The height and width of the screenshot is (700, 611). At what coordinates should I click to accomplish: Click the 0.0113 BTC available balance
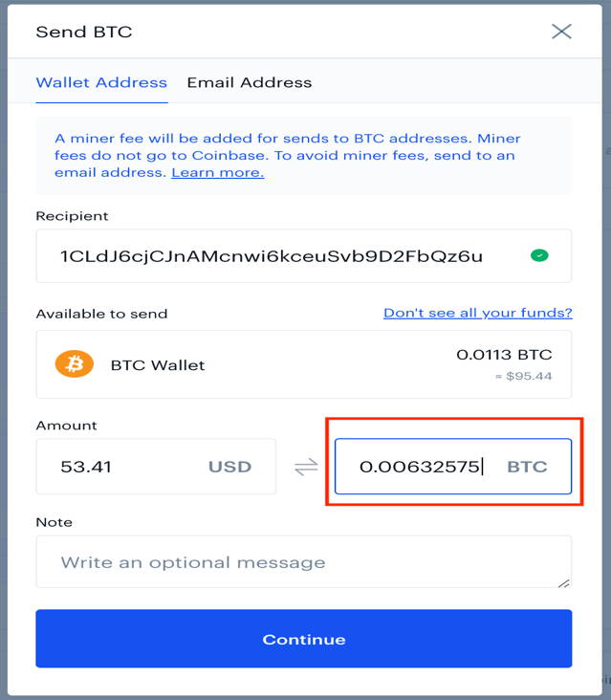[504, 355]
